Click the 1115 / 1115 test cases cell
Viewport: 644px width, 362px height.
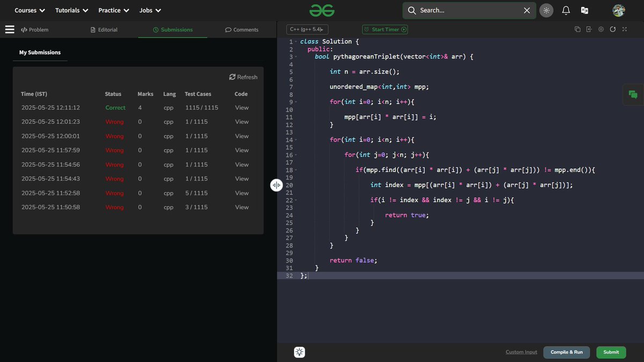(x=202, y=108)
